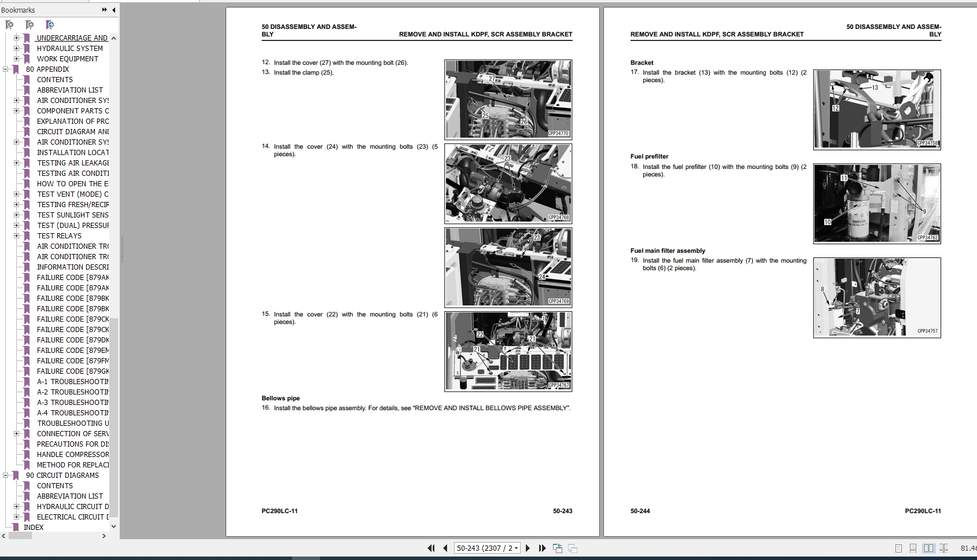Expand the TEST RELAYS bookmark

[x=16, y=236]
